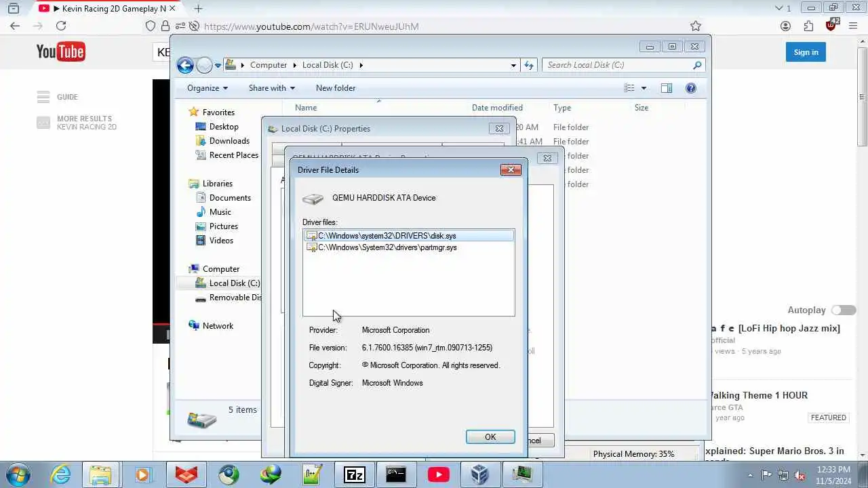Refresh the Local Disk (C:) folder view

pyautogui.click(x=529, y=65)
